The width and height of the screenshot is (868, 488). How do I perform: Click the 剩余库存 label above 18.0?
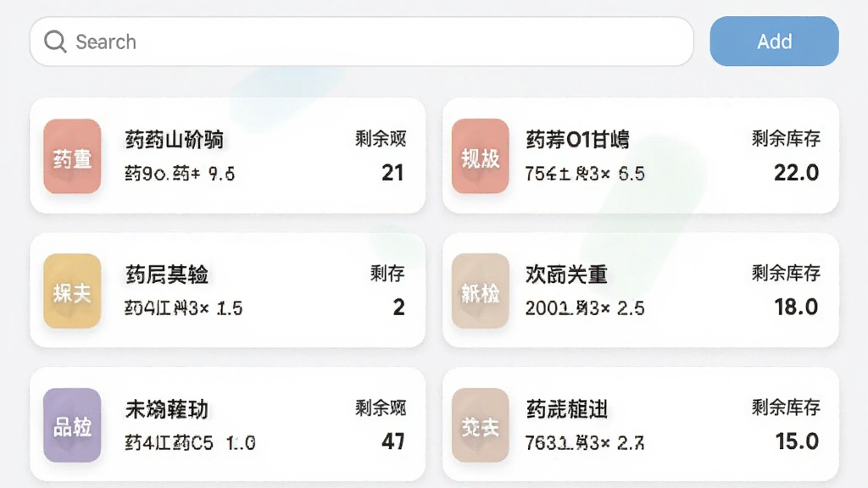pos(786,274)
